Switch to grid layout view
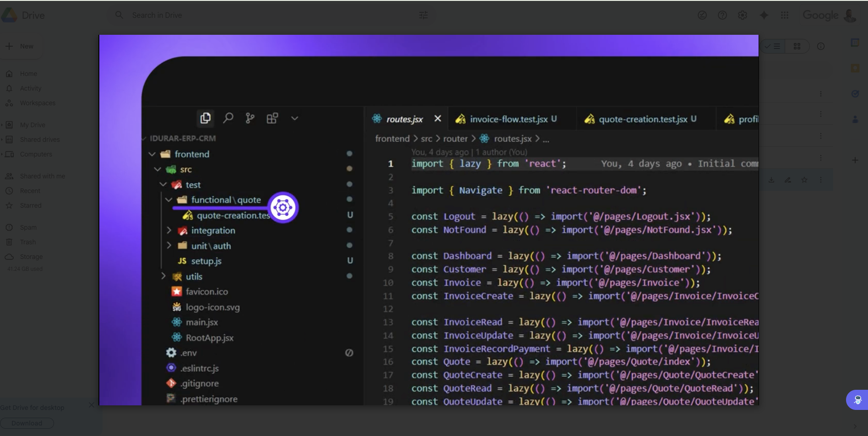This screenshot has height=436, width=868. (797, 46)
